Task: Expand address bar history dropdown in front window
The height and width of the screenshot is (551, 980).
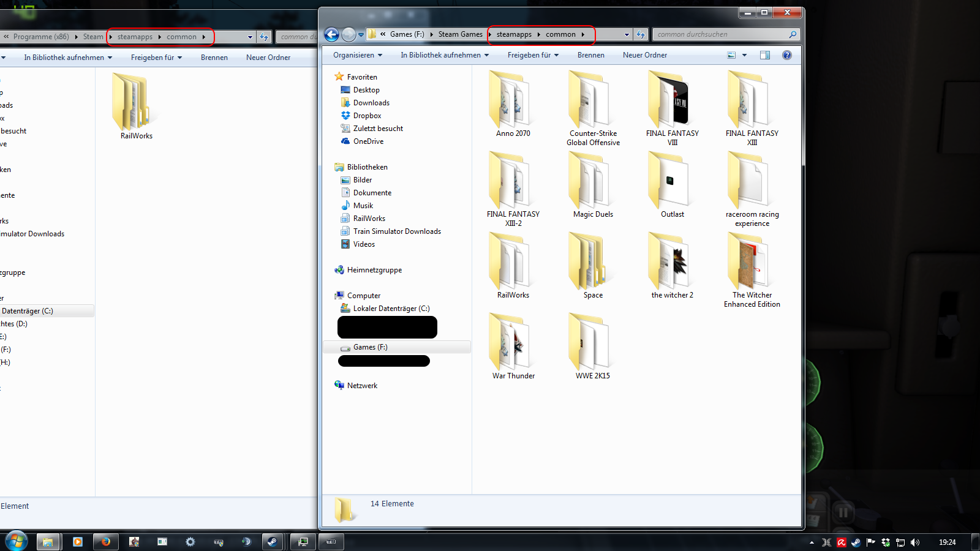Action: click(x=627, y=35)
